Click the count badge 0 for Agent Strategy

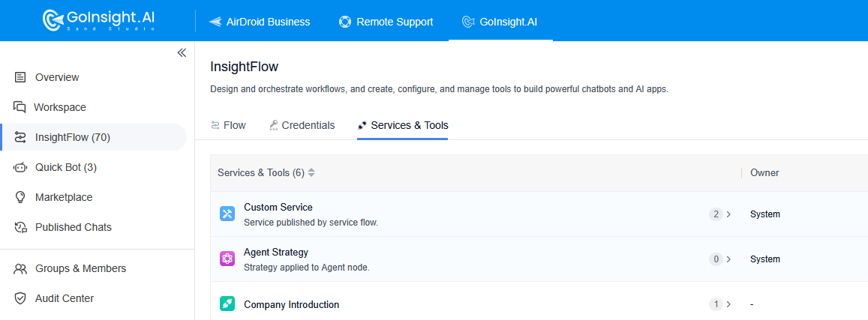pyautogui.click(x=716, y=259)
